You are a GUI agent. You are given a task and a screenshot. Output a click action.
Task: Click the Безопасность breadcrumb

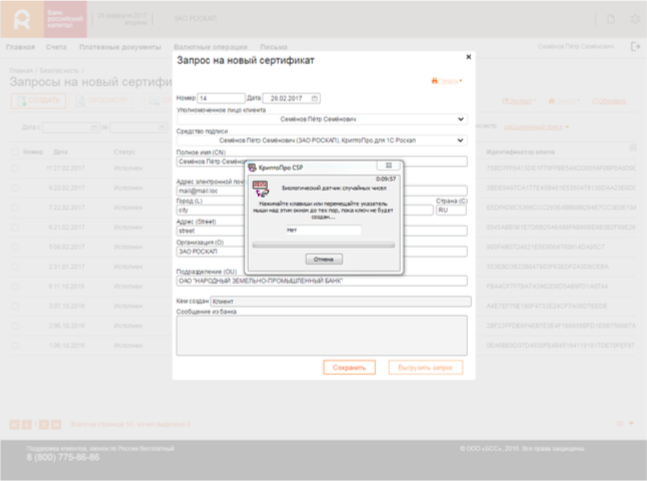(59, 71)
